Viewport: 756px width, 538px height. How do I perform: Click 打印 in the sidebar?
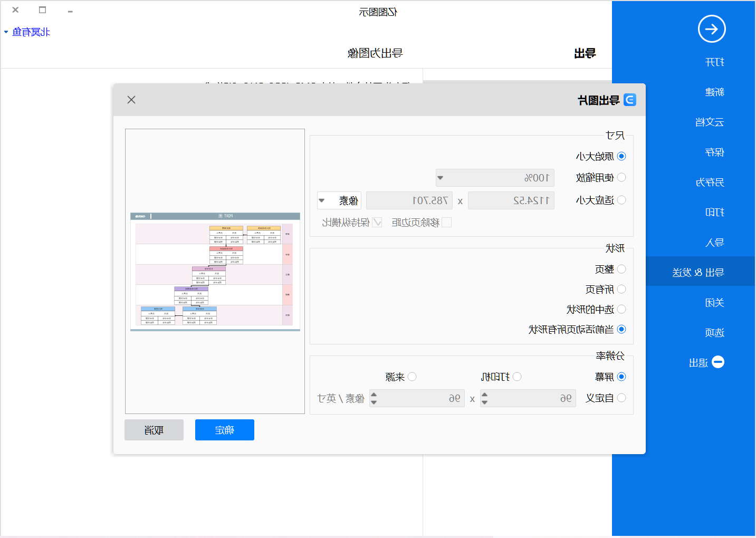[715, 213]
